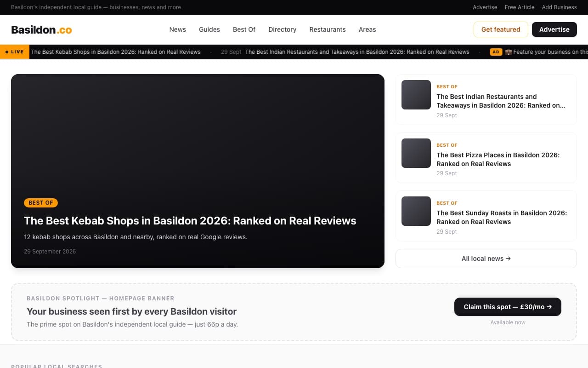588x368 pixels.
Task: Open the Directory page
Action: [x=282, y=29]
